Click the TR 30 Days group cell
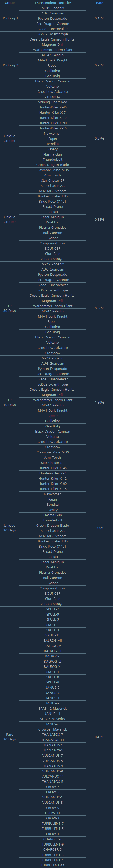This screenshot has height=868, width=113. coord(9,308)
